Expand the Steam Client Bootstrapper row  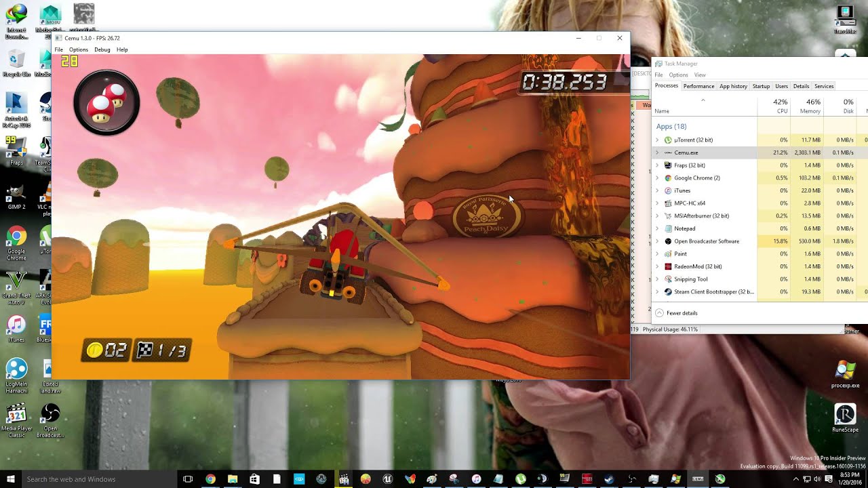tap(657, 291)
